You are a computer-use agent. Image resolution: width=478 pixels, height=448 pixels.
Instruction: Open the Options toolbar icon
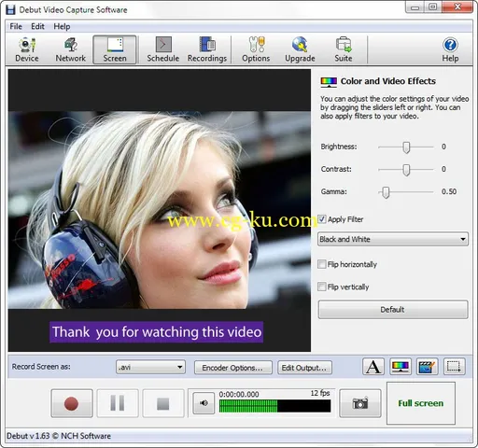click(256, 49)
